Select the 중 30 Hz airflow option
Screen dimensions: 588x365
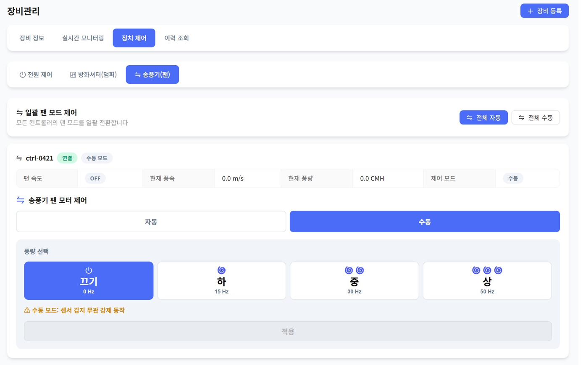pyautogui.click(x=354, y=281)
